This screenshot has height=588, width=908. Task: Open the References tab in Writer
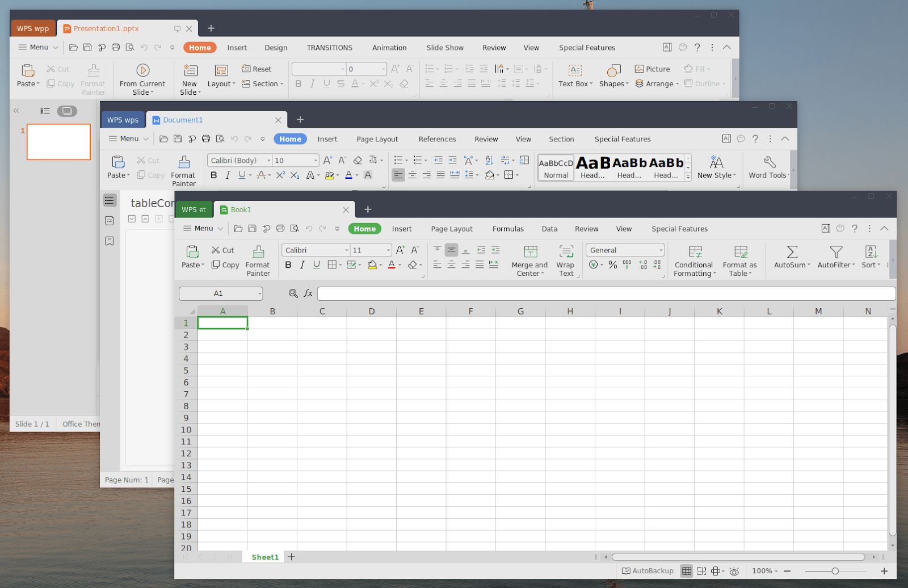436,138
